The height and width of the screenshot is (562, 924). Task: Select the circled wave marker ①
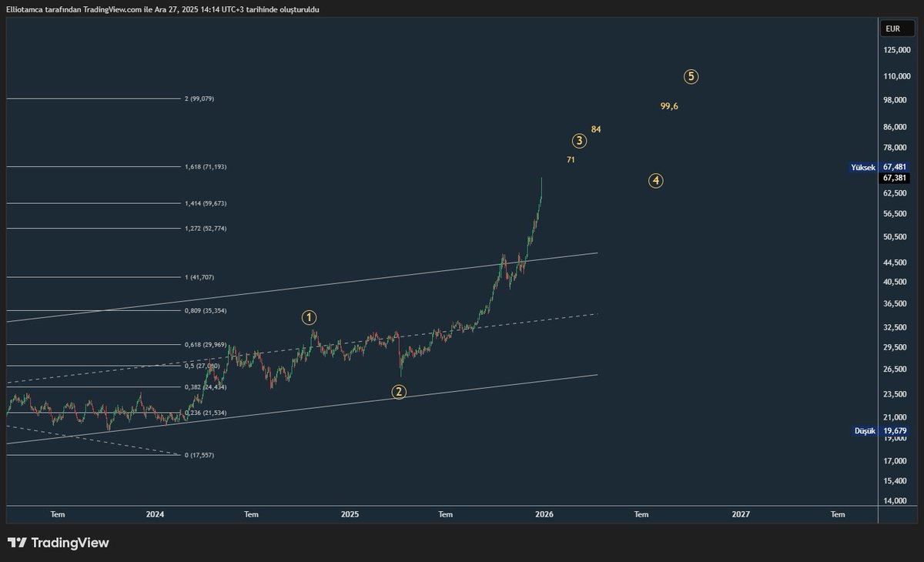point(308,316)
